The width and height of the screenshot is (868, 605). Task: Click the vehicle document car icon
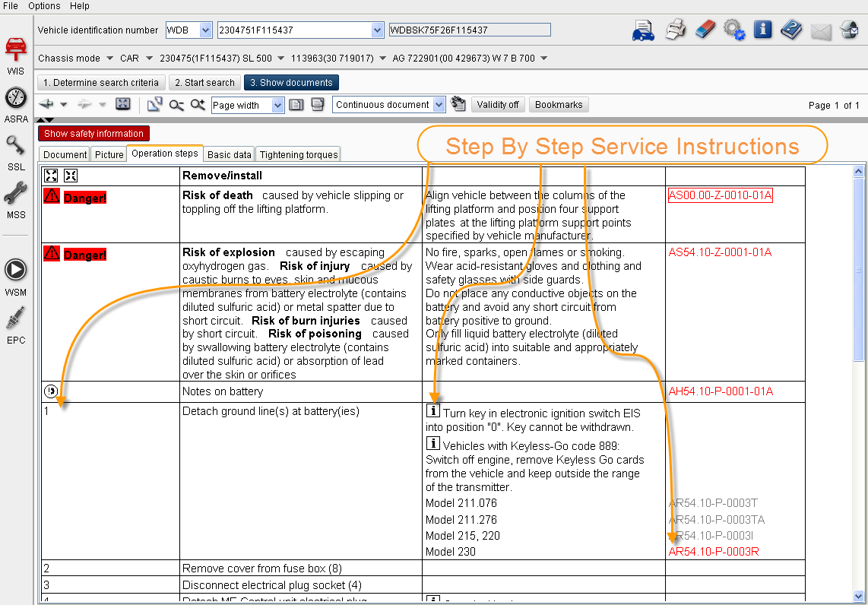643,30
